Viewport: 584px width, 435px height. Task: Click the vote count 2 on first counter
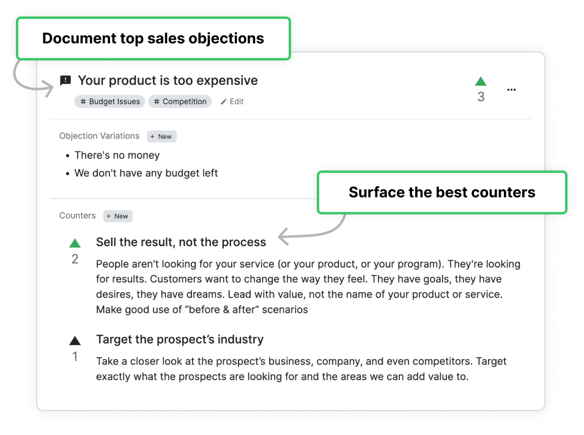[x=75, y=259]
